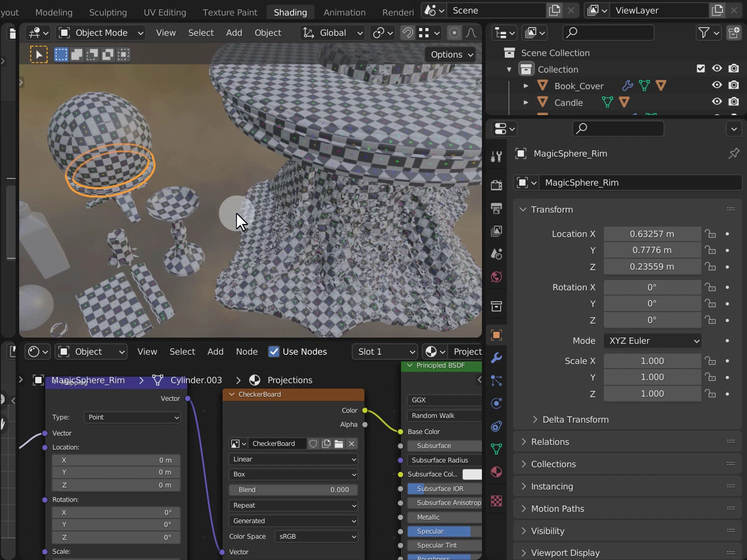Viewport: 747px width, 560px height.
Task: Lock the Location X value
Action: click(x=710, y=234)
